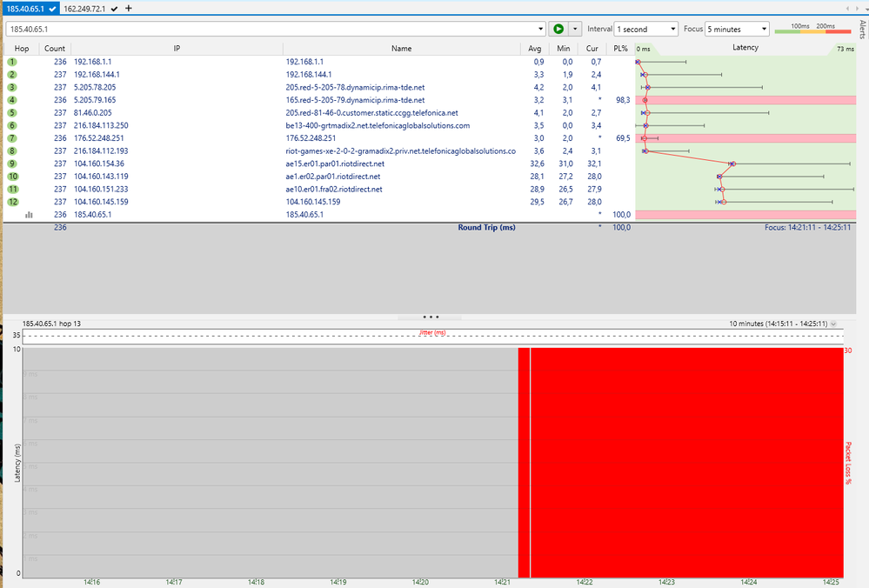Expand the timeline graph 10 minutes chevron

(x=833, y=323)
